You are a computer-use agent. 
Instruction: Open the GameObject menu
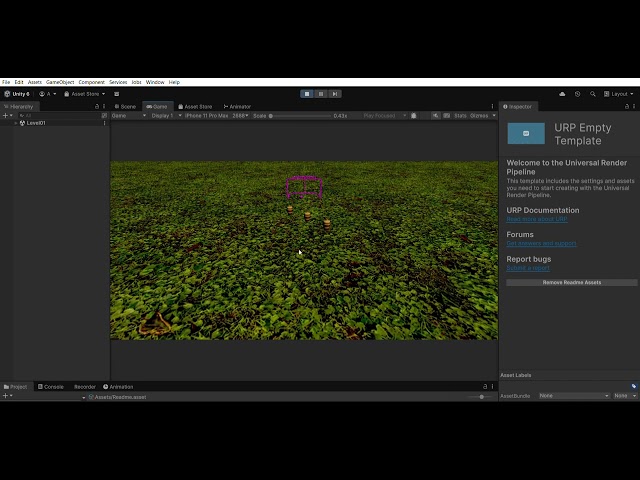click(x=60, y=82)
